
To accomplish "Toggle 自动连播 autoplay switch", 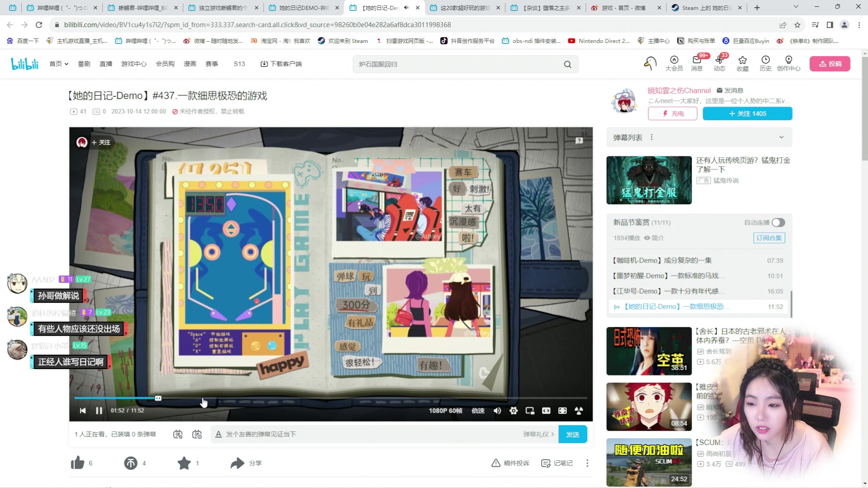I will tap(778, 222).
